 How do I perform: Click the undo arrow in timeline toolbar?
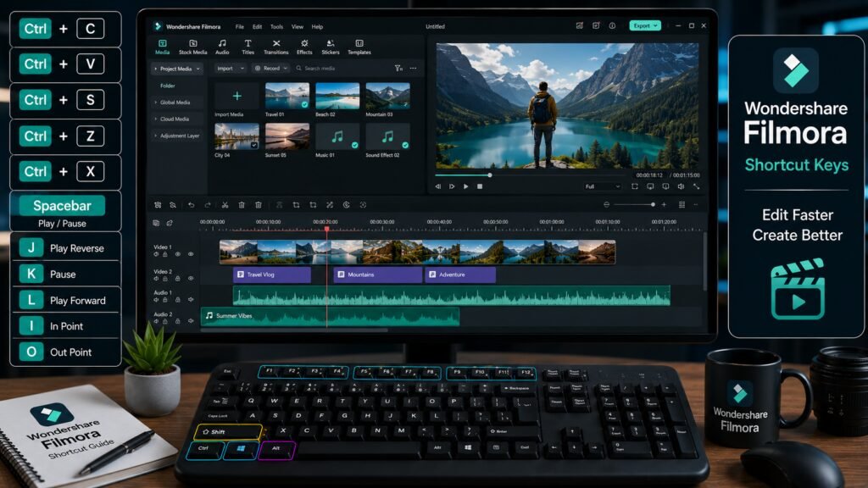(191, 205)
